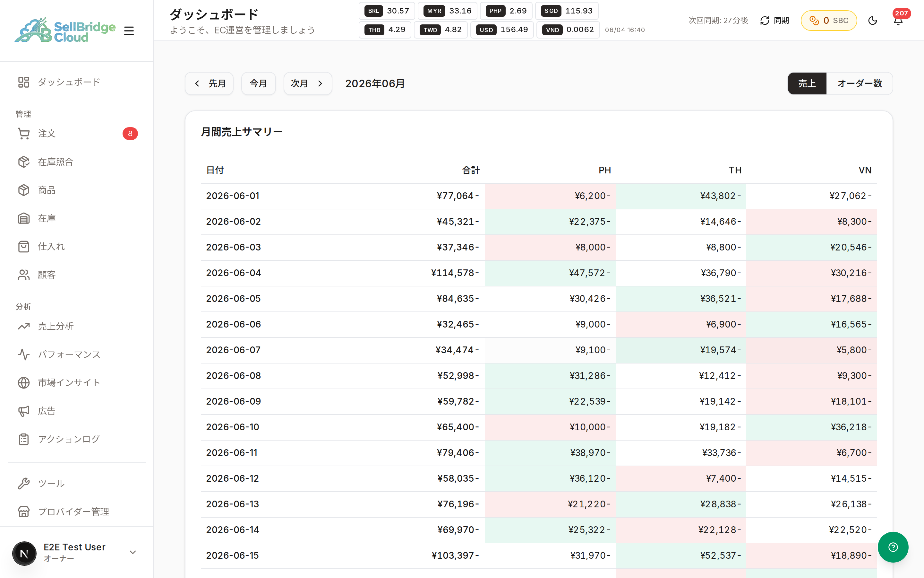The height and width of the screenshot is (578, 924).
Task: Click the 顧客 users icon
Action: click(24, 275)
